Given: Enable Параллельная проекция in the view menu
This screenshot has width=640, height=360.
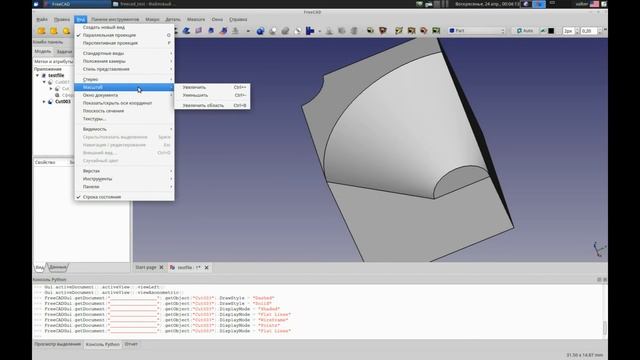Looking at the screenshot, I should (109, 35).
